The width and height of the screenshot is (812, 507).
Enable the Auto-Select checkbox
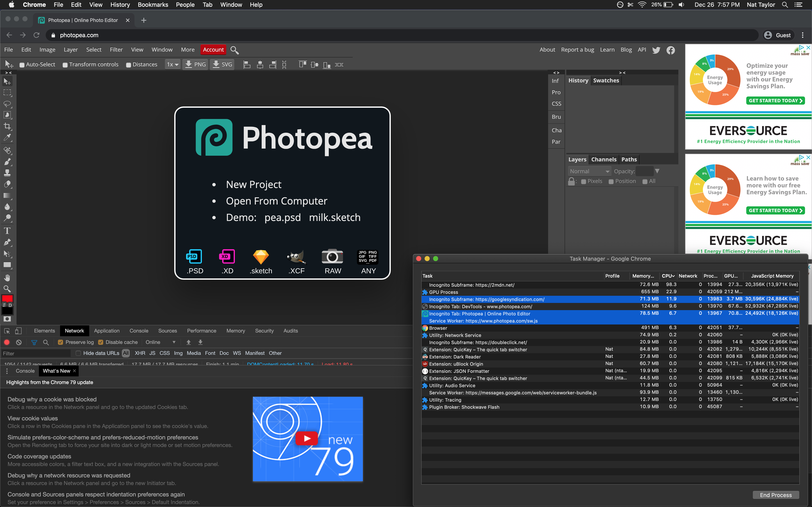(x=22, y=65)
